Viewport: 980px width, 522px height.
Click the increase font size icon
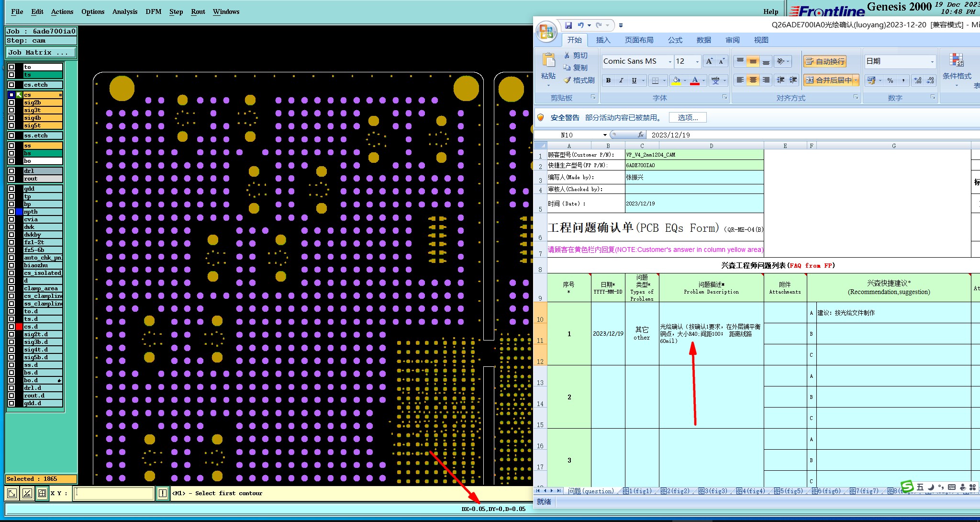tap(710, 61)
